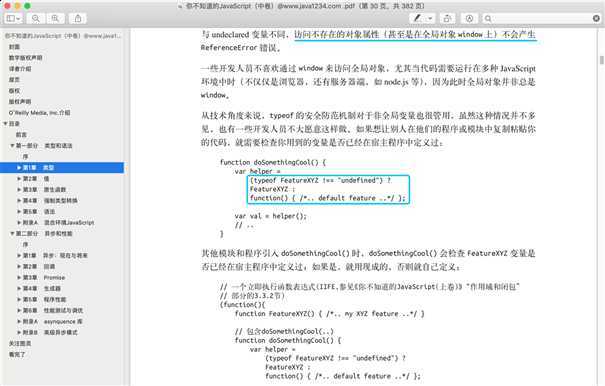
Task: Click the first 'function doSomethingCool() {' code line
Action: coord(273,162)
